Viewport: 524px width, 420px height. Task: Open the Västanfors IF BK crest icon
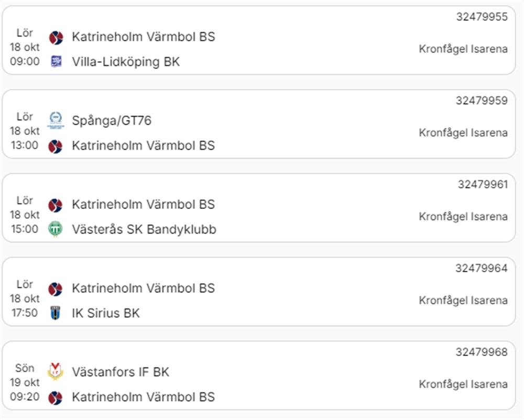pos(56,371)
